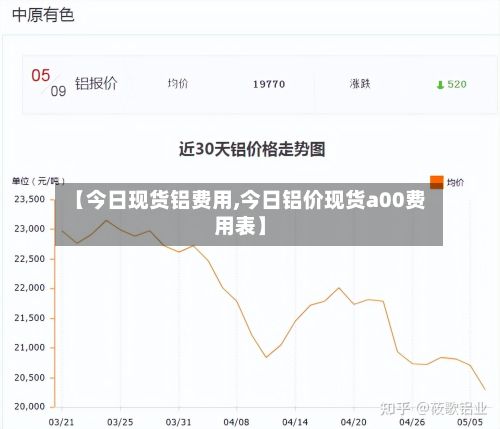Click the 均价 legend label
The width and height of the screenshot is (500, 429).
coord(455,183)
